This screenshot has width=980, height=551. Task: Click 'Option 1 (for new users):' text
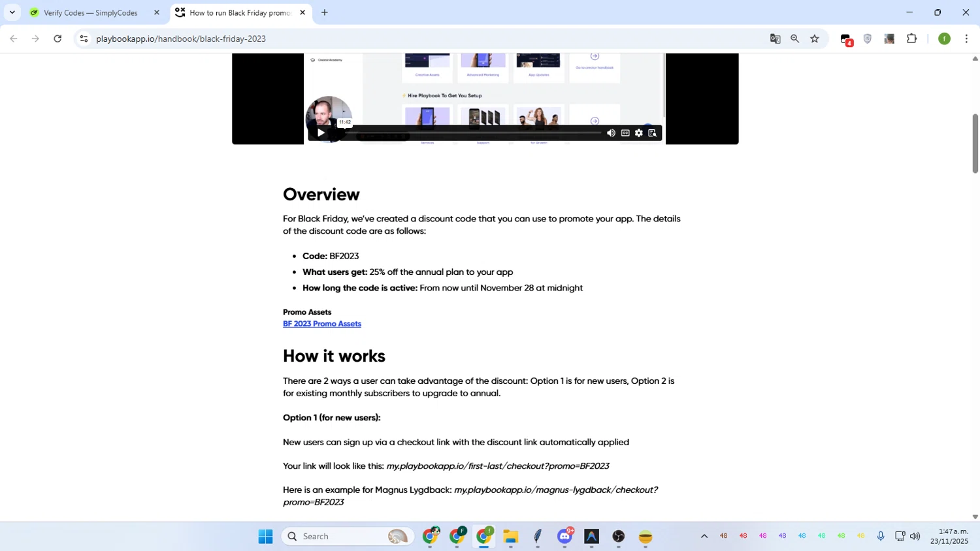pyautogui.click(x=331, y=417)
